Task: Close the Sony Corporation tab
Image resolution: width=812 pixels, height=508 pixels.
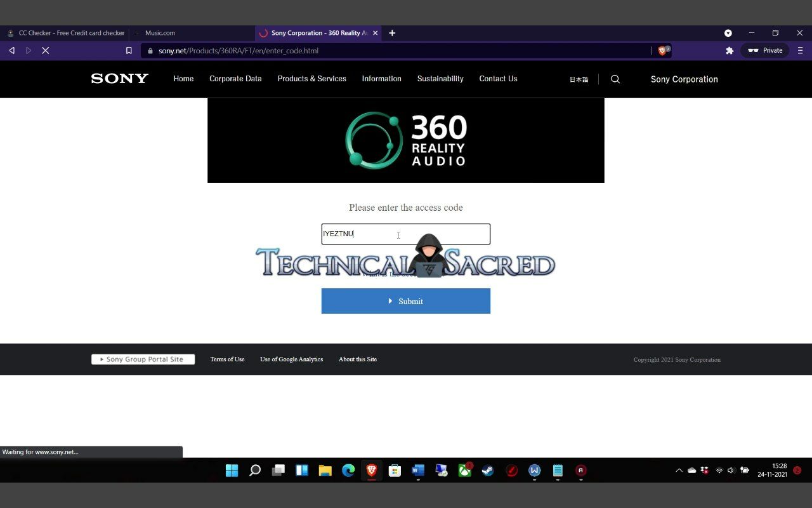Action: click(x=376, y=33)
